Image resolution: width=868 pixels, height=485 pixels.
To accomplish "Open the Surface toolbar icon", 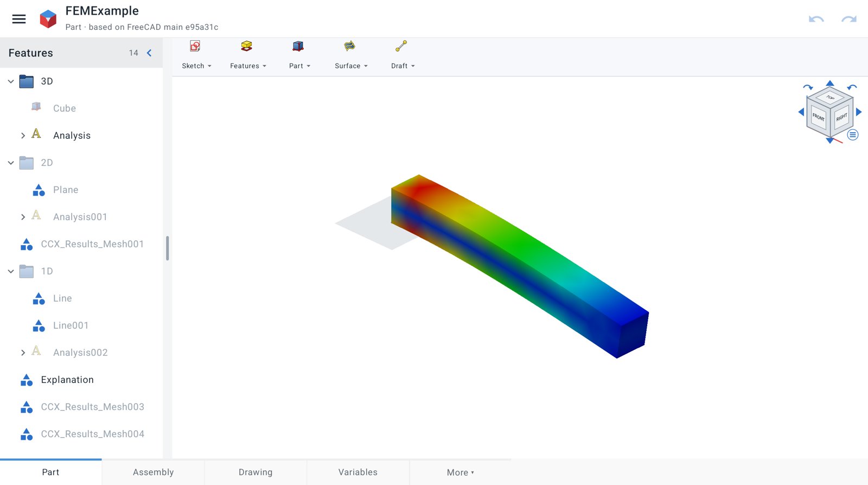I will (349, 46).
